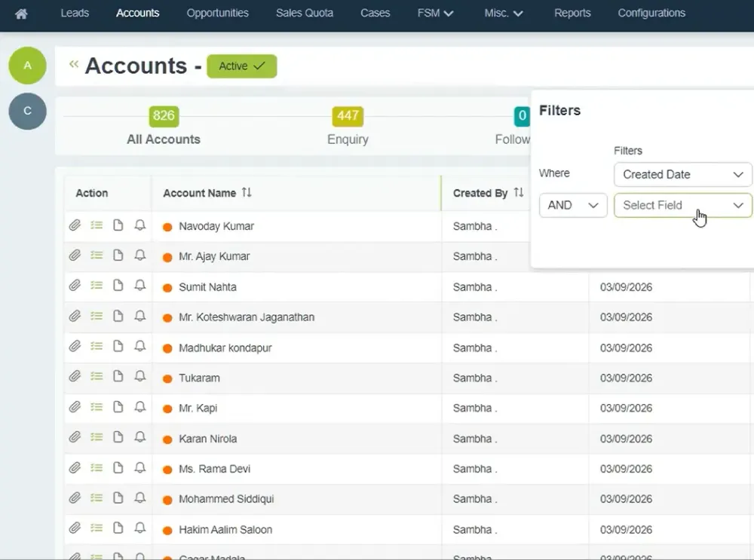This screenshot has width=754, height=560.
Task: Sort by Created By column arrows
Action: (x=518, y=193)
